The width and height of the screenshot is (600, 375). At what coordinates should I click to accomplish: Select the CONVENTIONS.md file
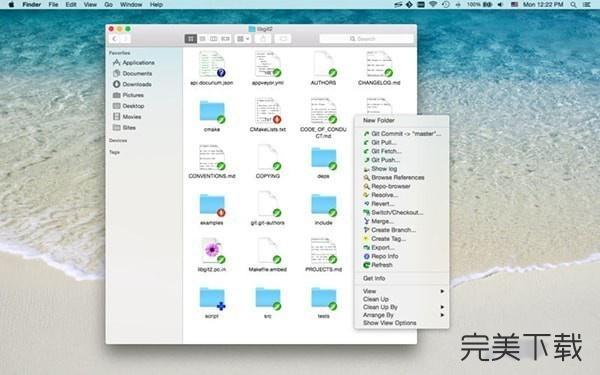click(212, 158)
